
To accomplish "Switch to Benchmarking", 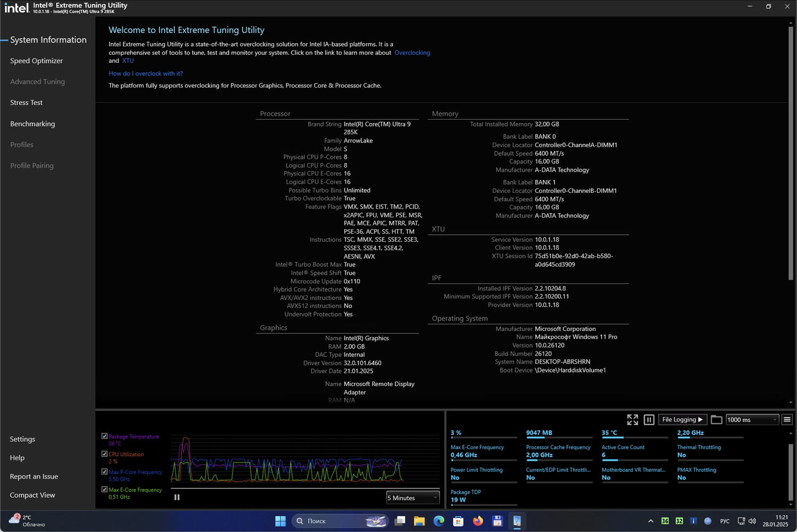I will 32,124.
